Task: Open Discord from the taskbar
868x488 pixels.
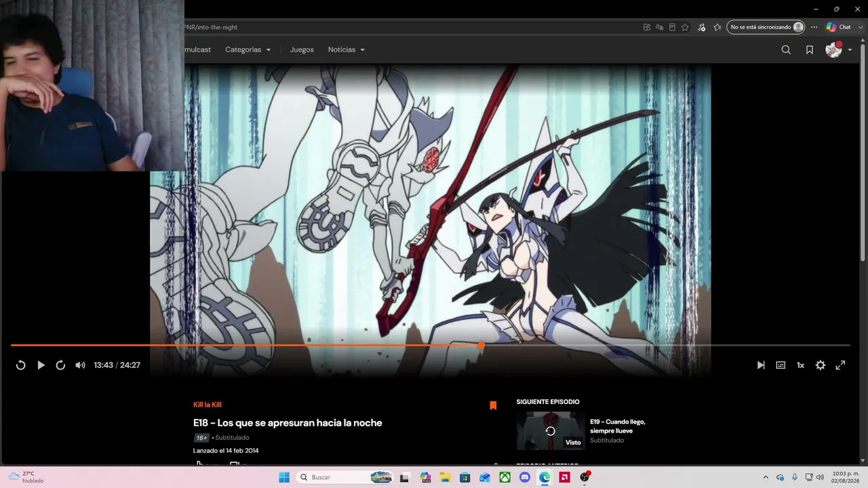Action: pos(525,477)
